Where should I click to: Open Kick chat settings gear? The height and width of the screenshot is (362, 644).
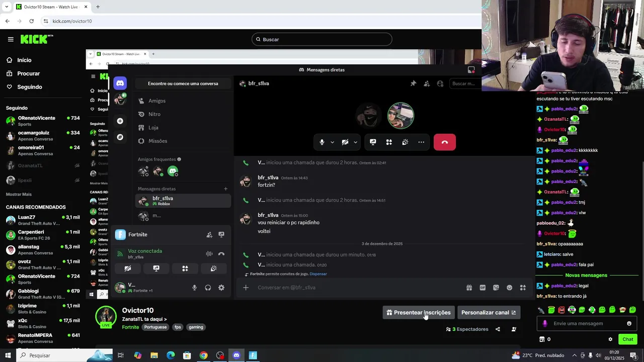point(610,339)
